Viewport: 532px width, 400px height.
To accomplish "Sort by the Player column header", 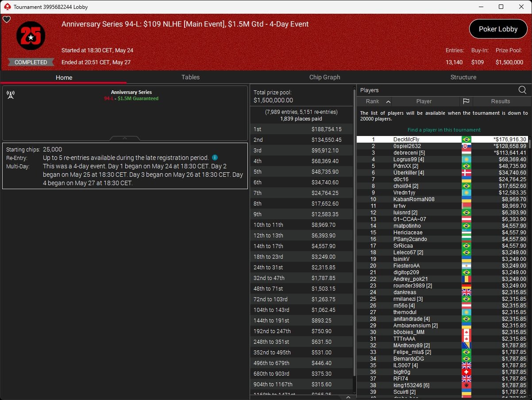I will (424, 101).
